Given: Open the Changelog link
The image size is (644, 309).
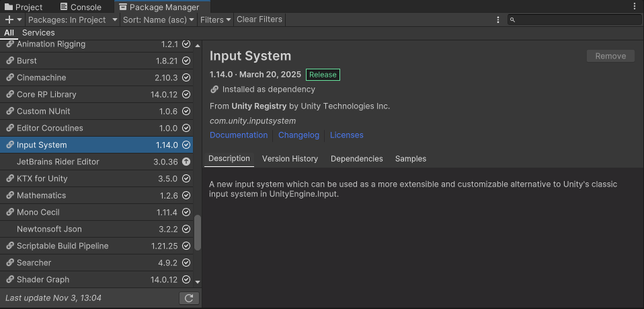Looking at the screenshot, I should [x=298, y=135].
